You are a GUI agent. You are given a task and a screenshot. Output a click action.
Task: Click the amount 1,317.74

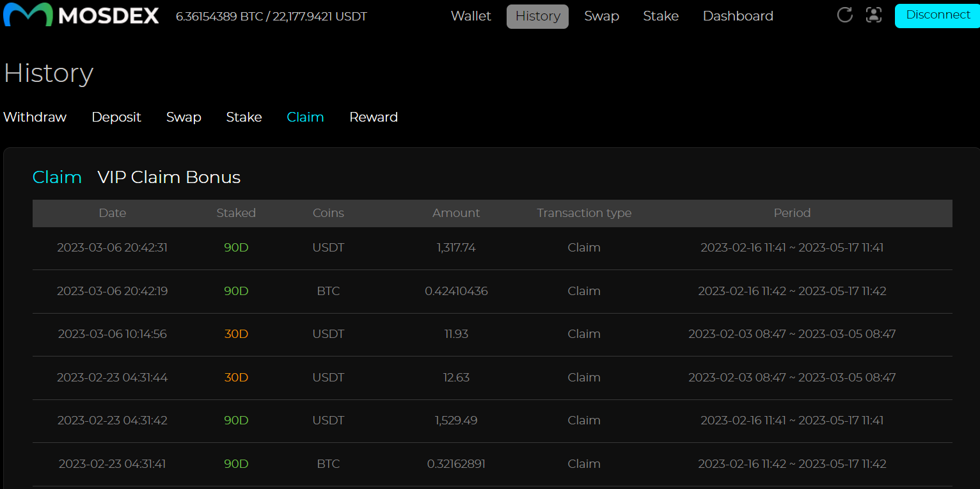click(456, 248)
